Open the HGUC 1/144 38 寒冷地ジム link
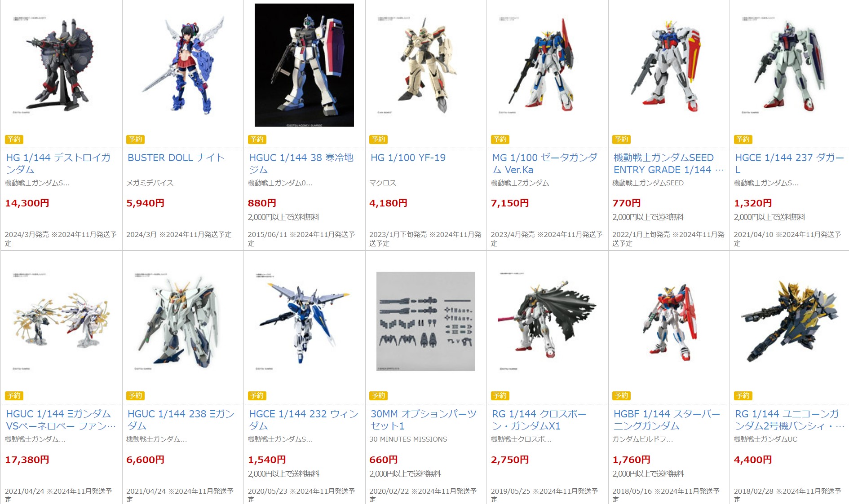The width and height of the screenshot is (849, 504). pos(301,163)
